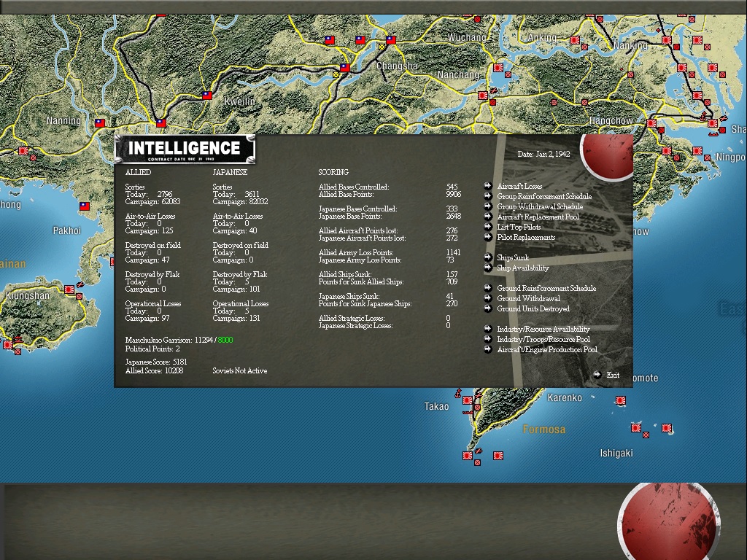Click the Group Withdrawal Schedule arrow icon
This screenshot has width=747, height=560.
point(488,206)
